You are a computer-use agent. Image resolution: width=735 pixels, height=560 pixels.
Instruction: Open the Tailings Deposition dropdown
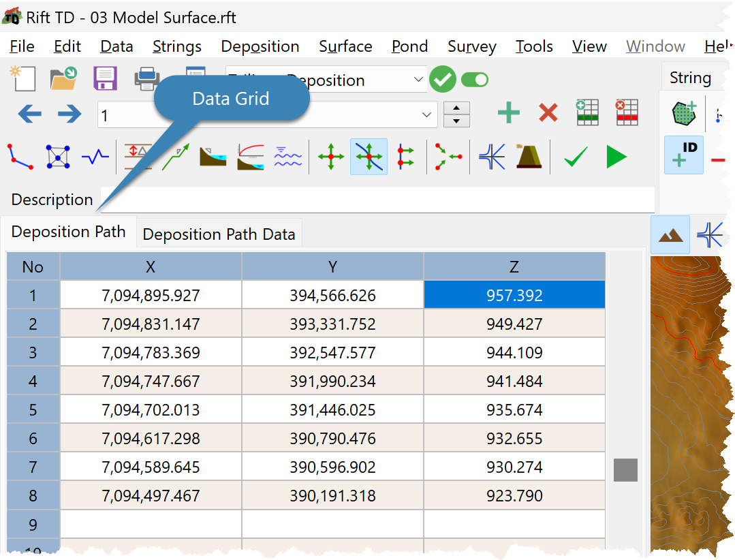418,80
